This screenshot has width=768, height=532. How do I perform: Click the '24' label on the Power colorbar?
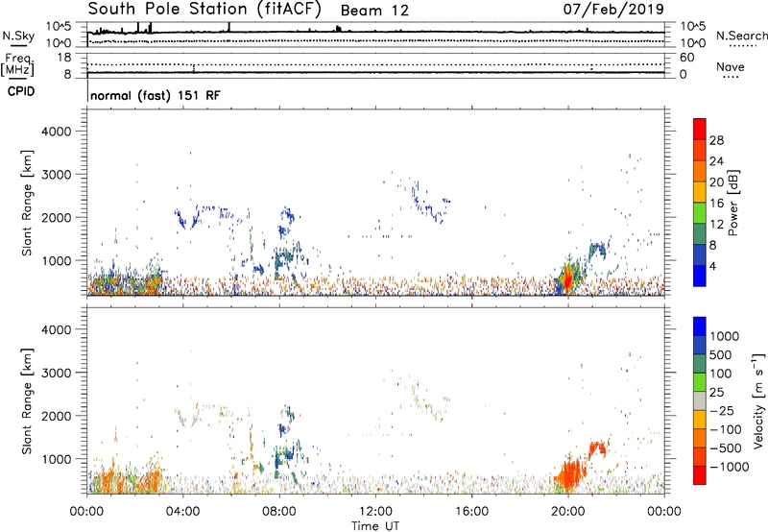tap(716, 161)
